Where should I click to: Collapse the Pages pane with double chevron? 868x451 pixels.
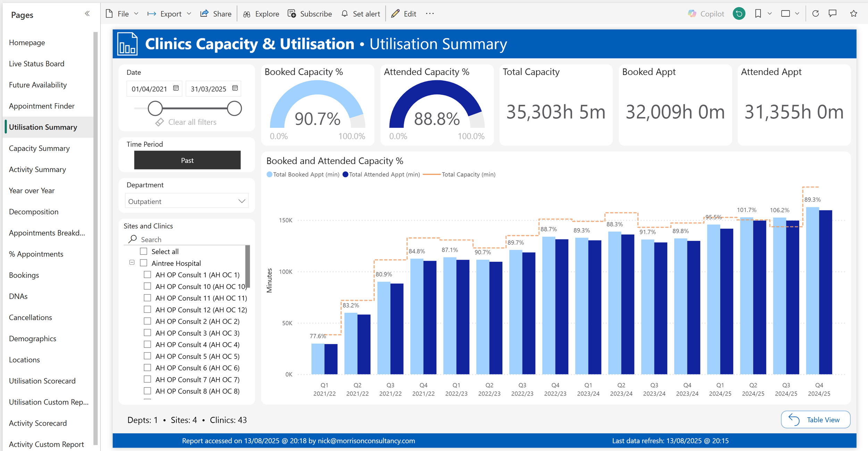tap(87, 14)
